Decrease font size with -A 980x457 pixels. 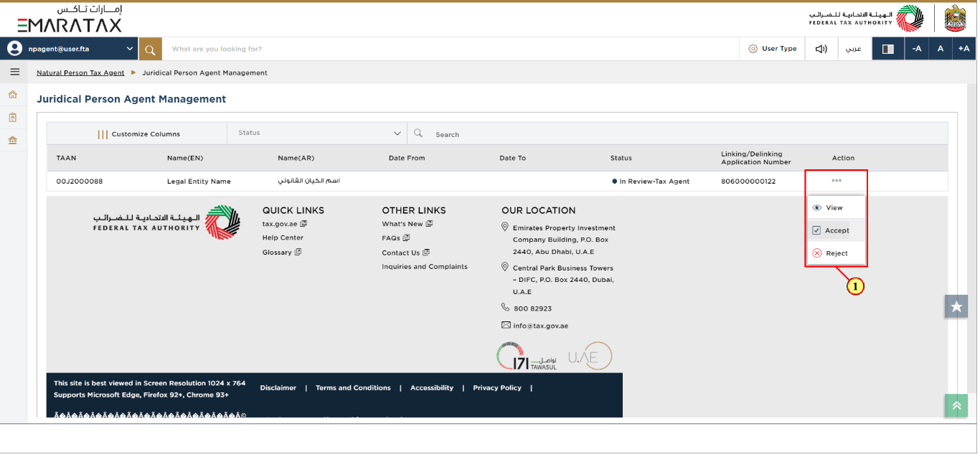click(x=917, y=49)
